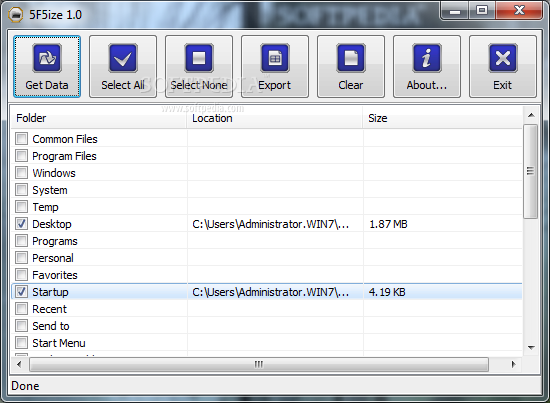
Task: Enable the Start Menu checkbox
Action: (21, 343)
